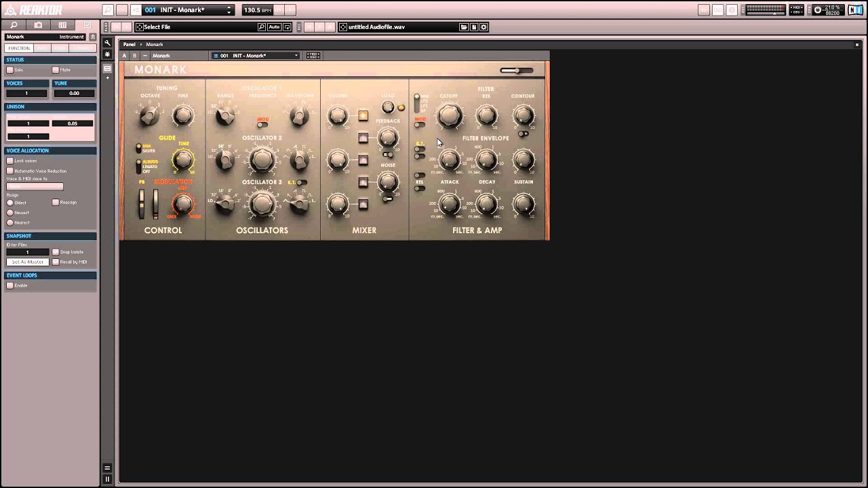Viewport: 868px width, 488px height.
Task: Click the glide TIME knob
Action: [182, 161]
